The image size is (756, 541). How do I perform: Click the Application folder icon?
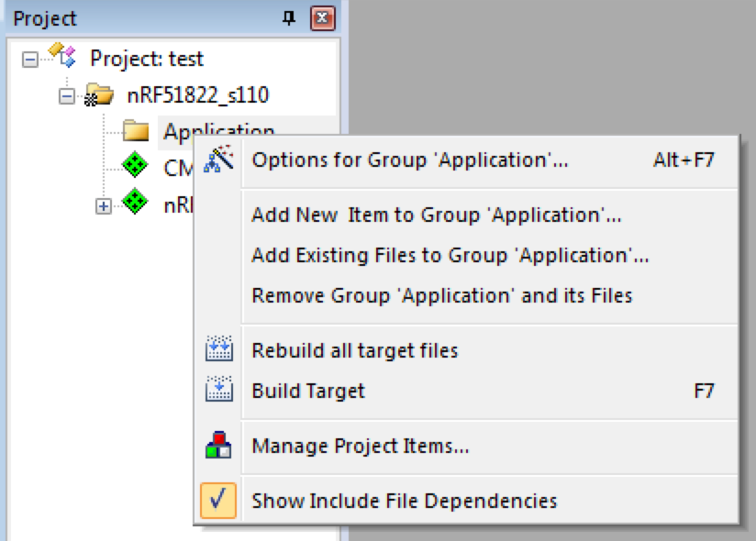(x=136, y=131)
